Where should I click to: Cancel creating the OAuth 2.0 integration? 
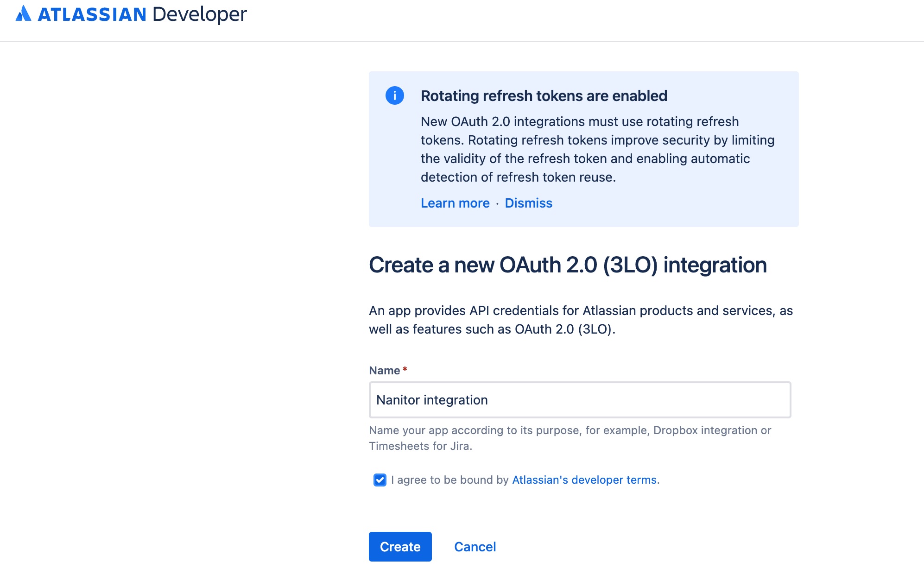(x=475, y=547)
